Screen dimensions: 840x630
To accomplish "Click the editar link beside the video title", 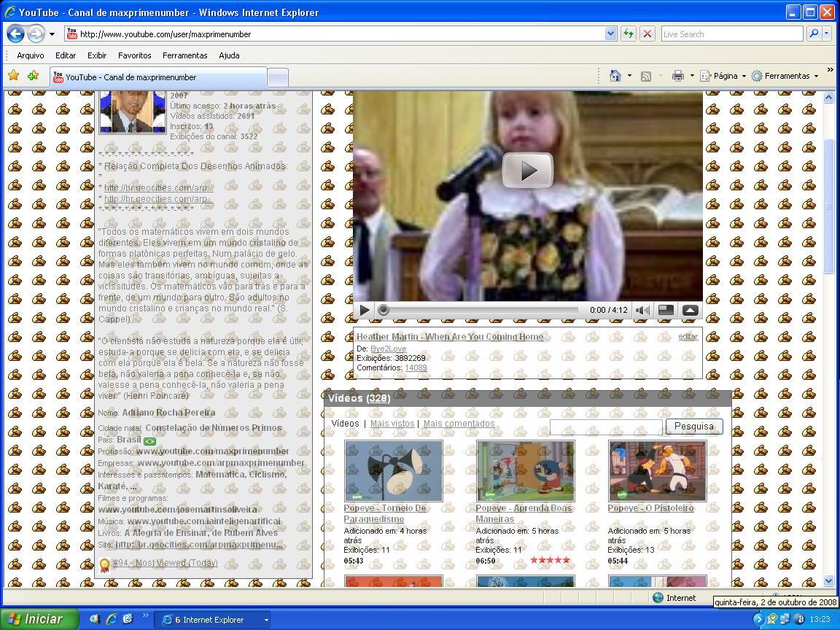I will [x=688, y=336].
